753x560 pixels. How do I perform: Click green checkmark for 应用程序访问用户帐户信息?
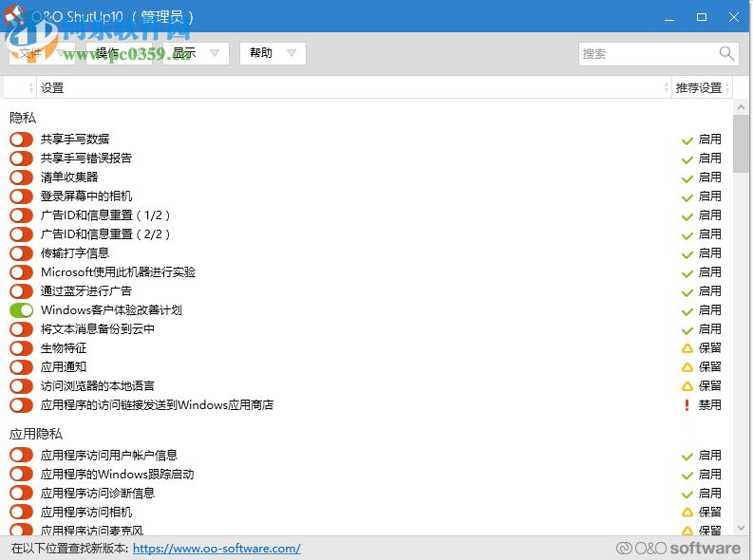tap(687, 457)
